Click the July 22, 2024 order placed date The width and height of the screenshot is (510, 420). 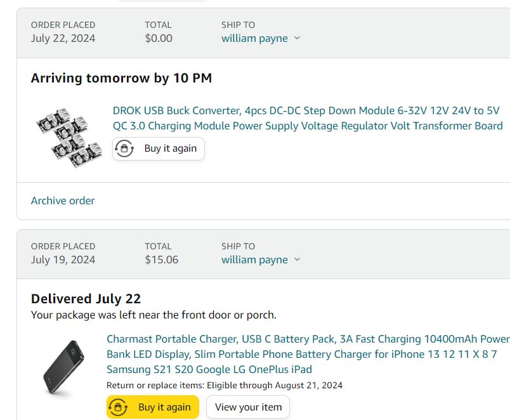point(63,39)
